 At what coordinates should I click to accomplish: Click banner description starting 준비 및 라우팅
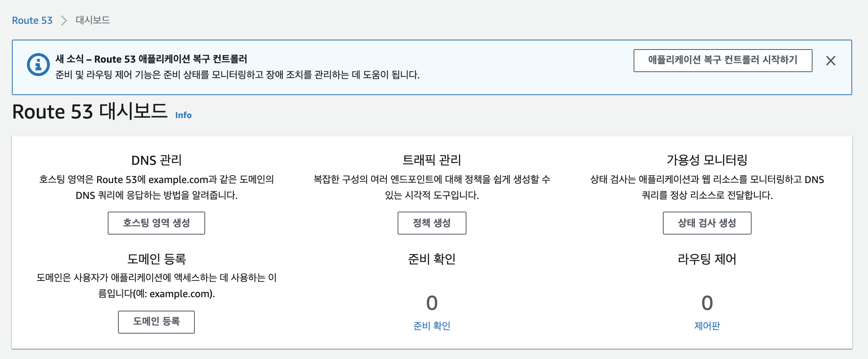[x=238, y=74]
